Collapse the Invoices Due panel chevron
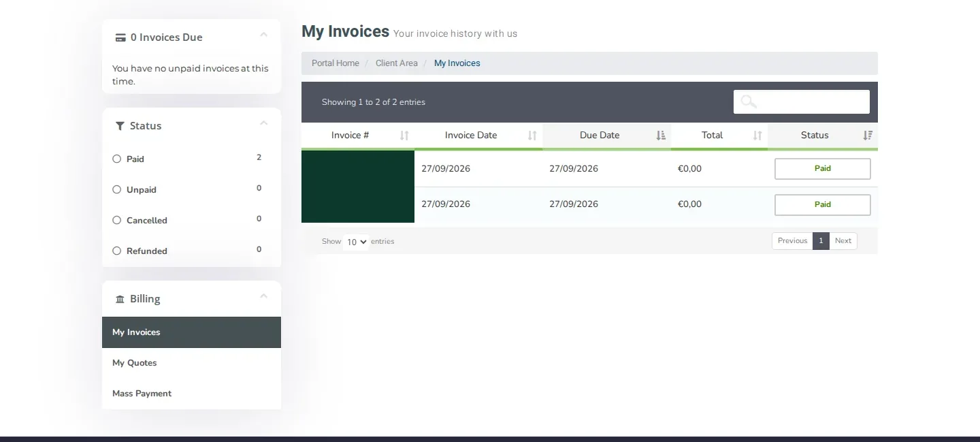Viewport: 980px width, 442px height. tap(264, 34)
